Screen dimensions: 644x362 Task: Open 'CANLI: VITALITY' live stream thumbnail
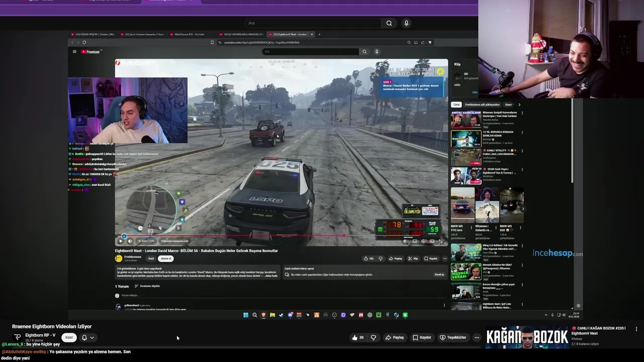[465, 157]
